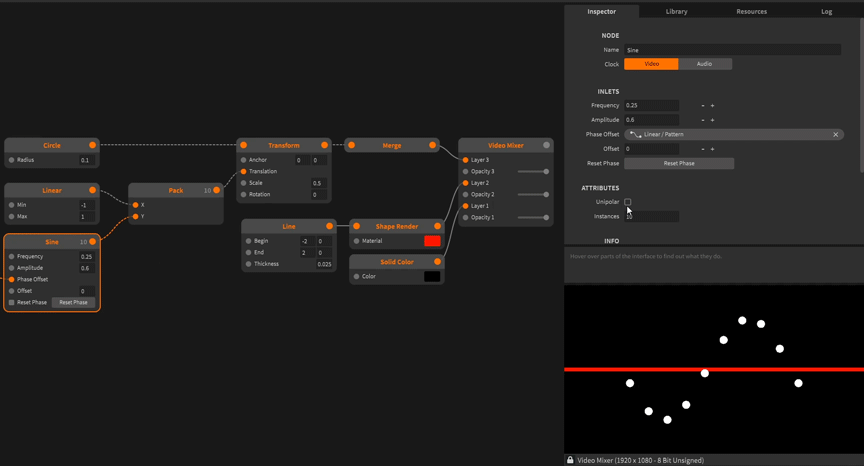
Task: Set Clock to Audio
Action: tap(705, 64)
